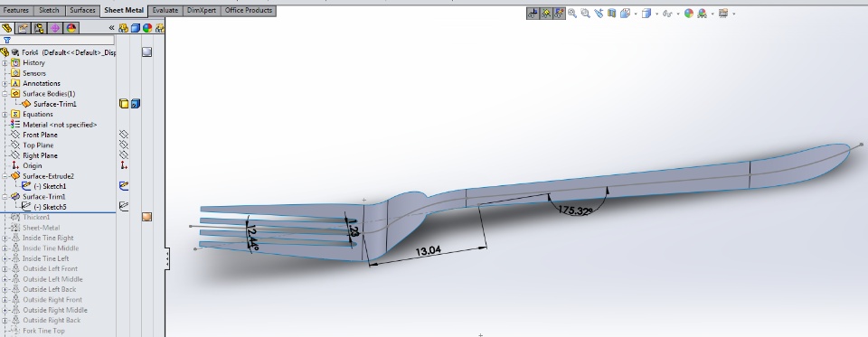
Task: Click the orange Thicken1 appearance swatch
Action: (146, 217)
